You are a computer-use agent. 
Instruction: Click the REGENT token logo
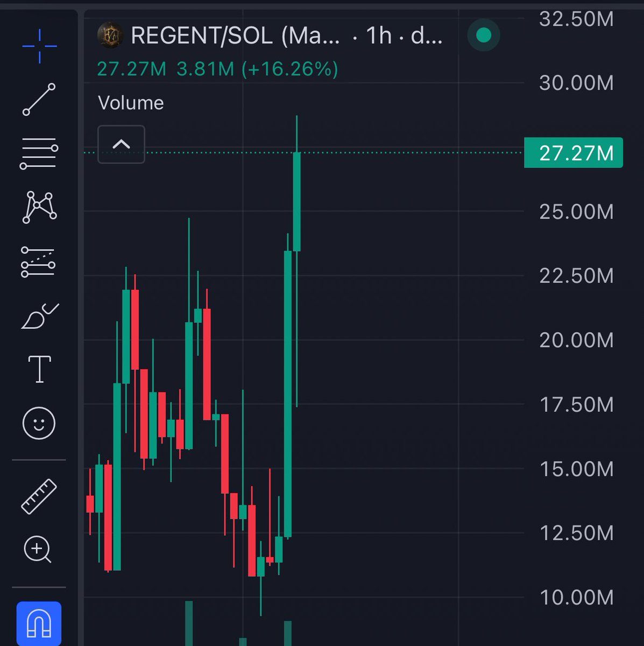pyautogui.click(x=110, y=36)
